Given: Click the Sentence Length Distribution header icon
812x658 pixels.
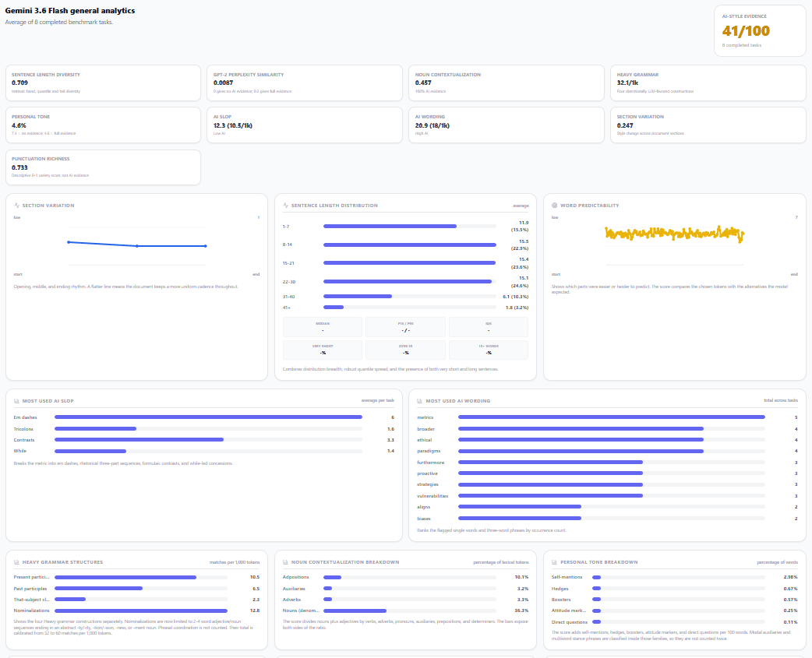Looking at the screenshot, I should [x=285, y=206].
